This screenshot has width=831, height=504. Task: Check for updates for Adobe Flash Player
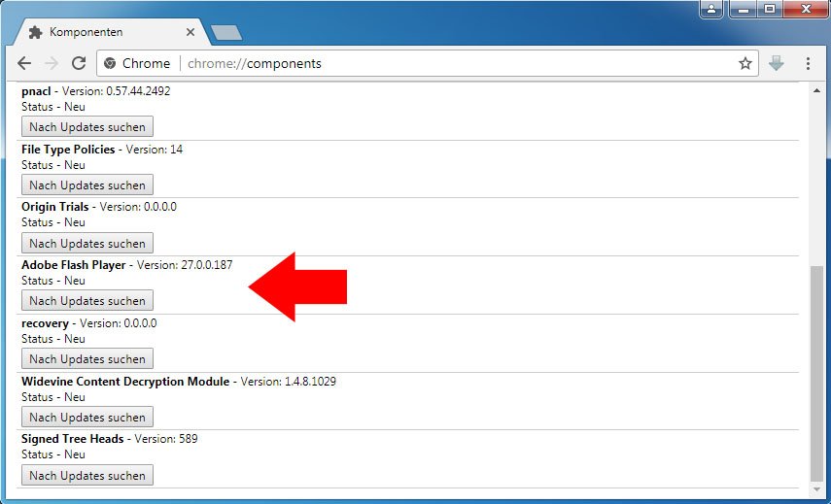[x=87, y=301]
